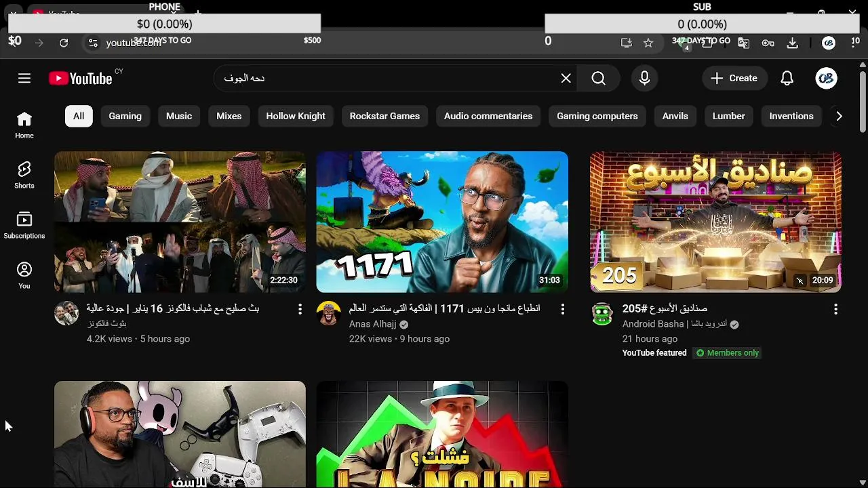Select the Music filter chip
This screenshot has width=868, height=488.
click(179, 116)
